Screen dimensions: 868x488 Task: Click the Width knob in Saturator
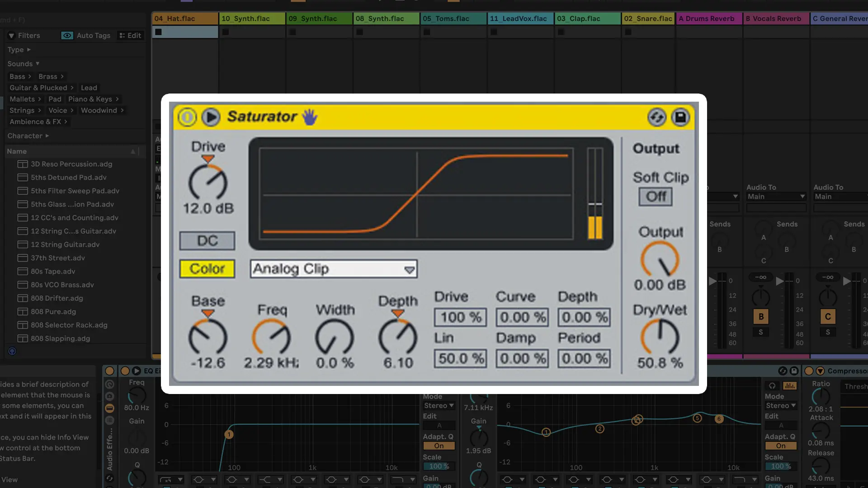335,337
